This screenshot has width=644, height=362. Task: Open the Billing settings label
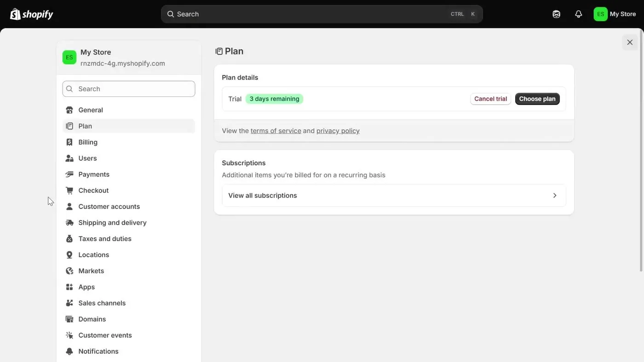click(88, 142)
